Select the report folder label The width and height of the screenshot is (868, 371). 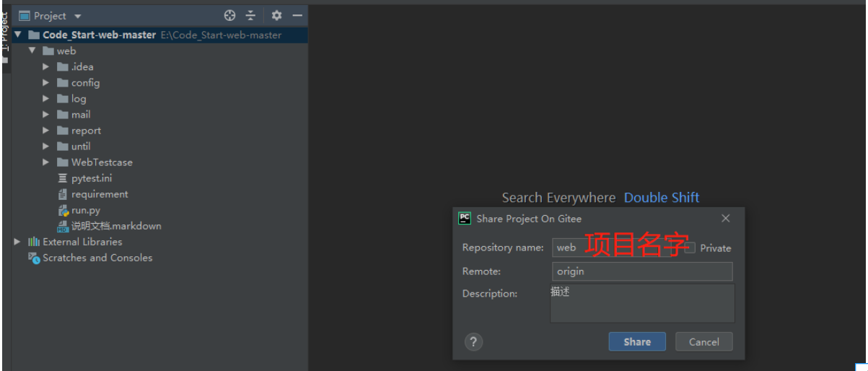click(x=86, y=131)
